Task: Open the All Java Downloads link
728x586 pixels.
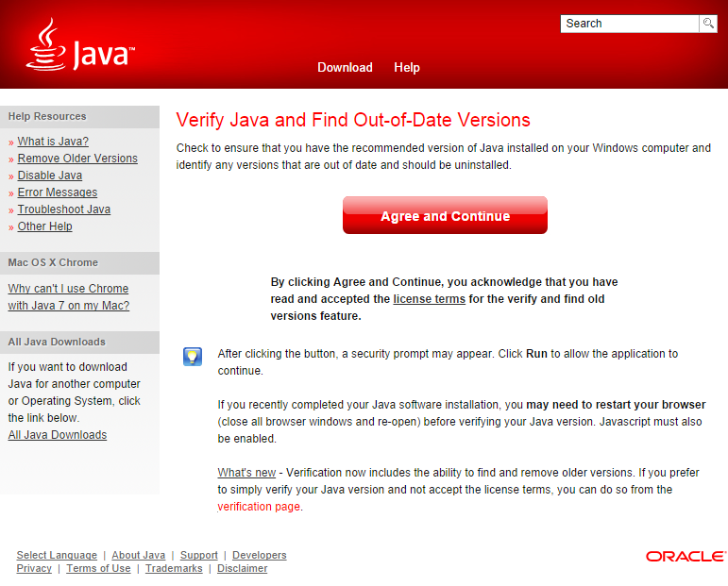Action: pyautogui.click(x=57, y=435)
